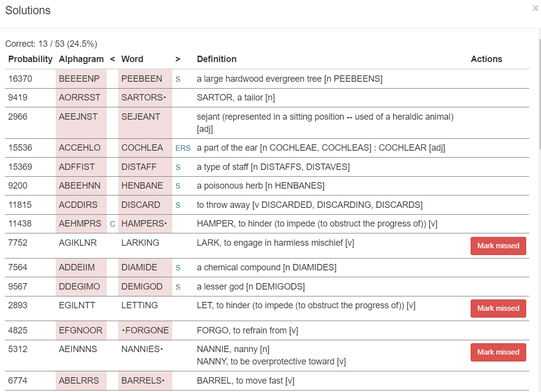Click the Alphagram column header

[81, 59]
